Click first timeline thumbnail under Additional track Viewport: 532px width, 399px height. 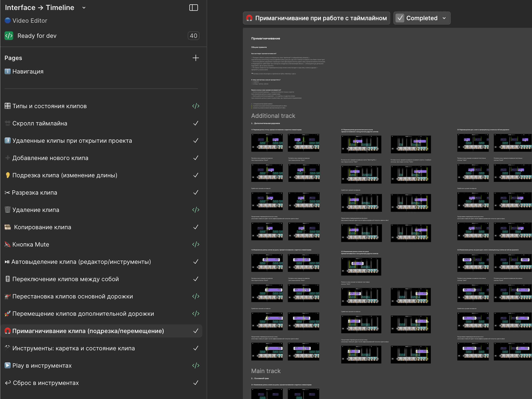(x=267, y=143)
